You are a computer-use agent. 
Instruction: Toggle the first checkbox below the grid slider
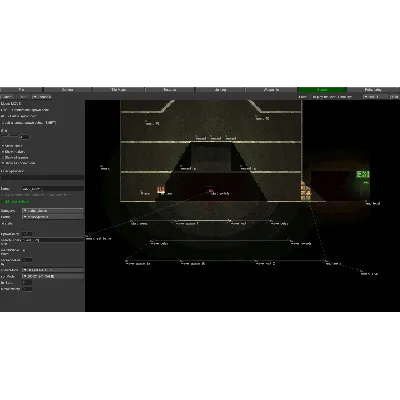[3, 146]
